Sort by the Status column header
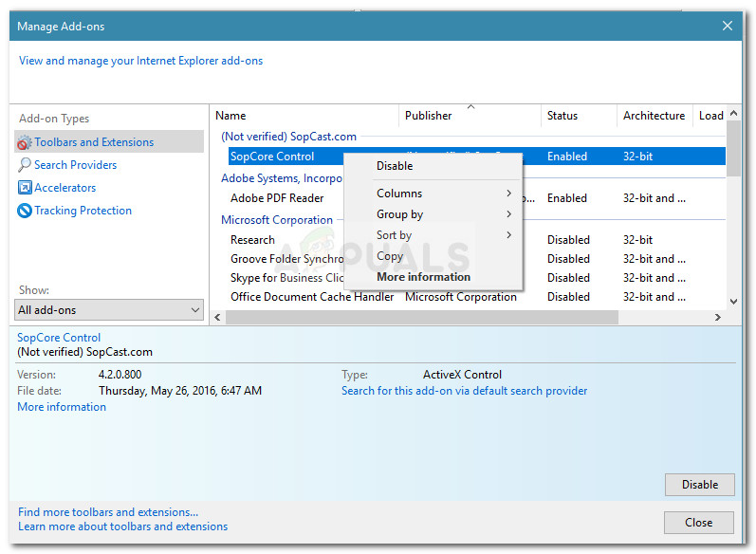This screenshot has width=756, height=554. (x=562, y=116)
